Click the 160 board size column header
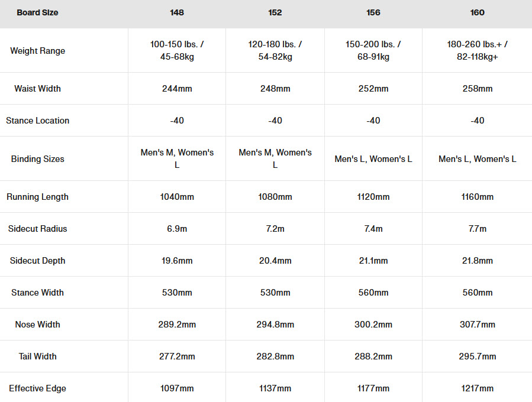Screen dimensions: 532x402 pos(477,12)
